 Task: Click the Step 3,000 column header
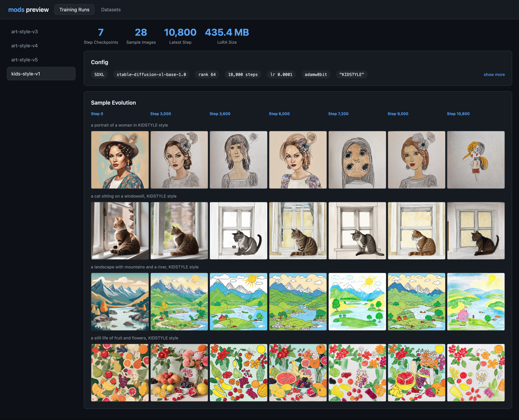[160, 114]
